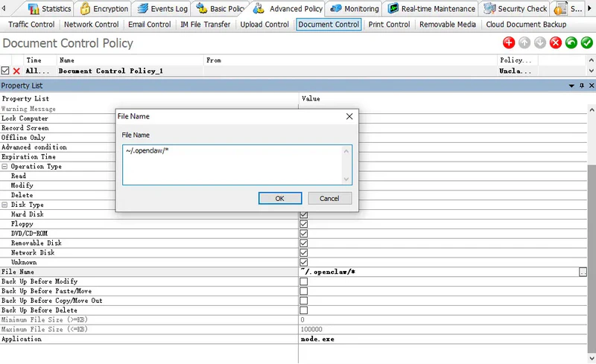596x364 pixels.
Task: Click the move policy down arrow icon
Action: tap(539, 43)
